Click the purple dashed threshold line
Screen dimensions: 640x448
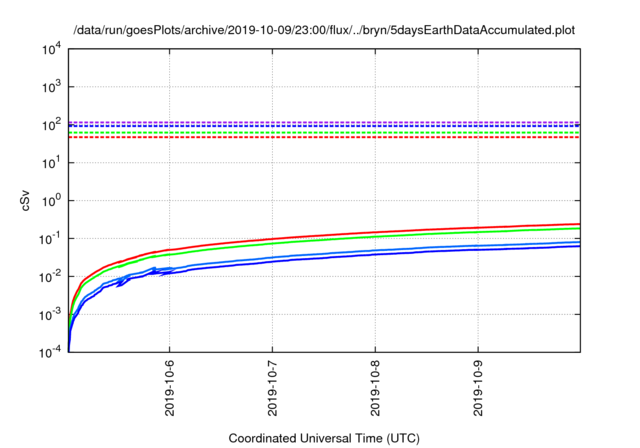(324, 122)
